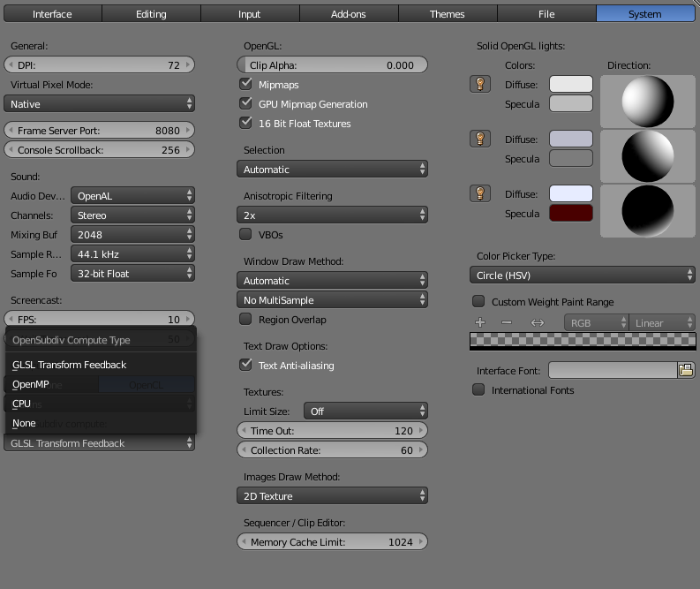This screenshot has height=589, width=700.
Task: Enable Custom Weight Paint Range
Action: (478, 301)
